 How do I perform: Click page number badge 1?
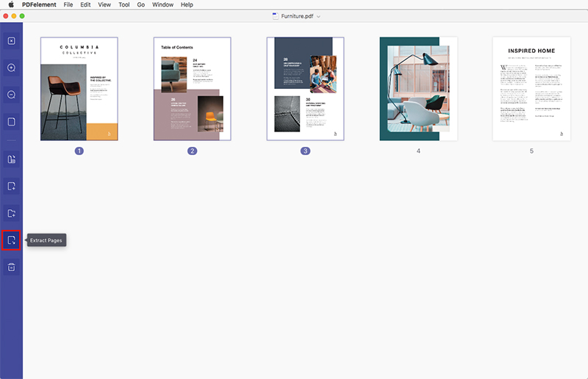pyautogui.click(x=79, y=151)
